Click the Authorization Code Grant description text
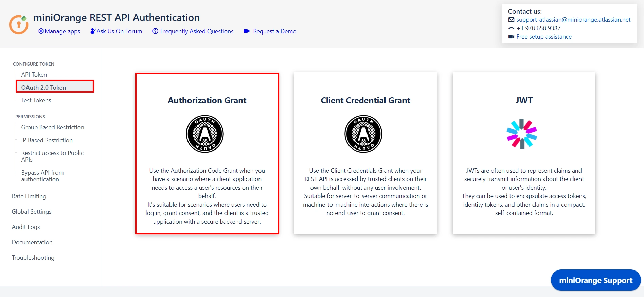644x297 pixels. coord(207,196)
